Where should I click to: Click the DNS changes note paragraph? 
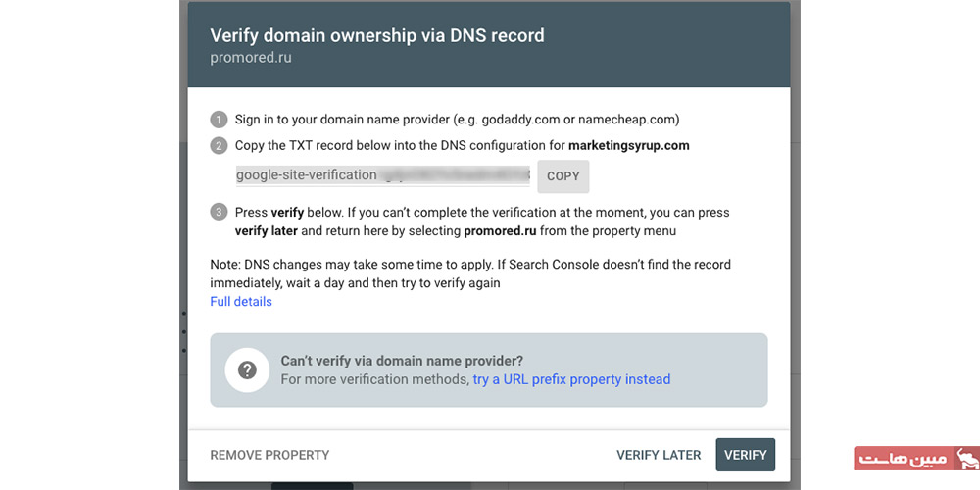(470, 273)
